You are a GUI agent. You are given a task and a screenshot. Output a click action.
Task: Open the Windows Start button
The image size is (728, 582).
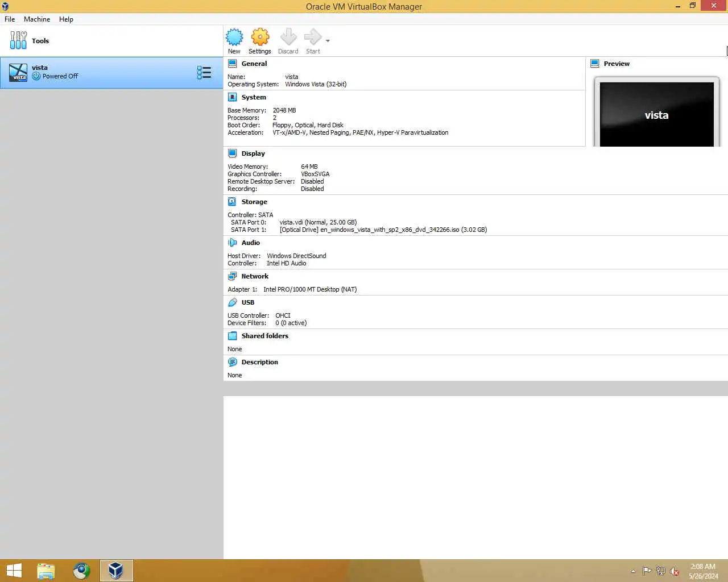14,571
